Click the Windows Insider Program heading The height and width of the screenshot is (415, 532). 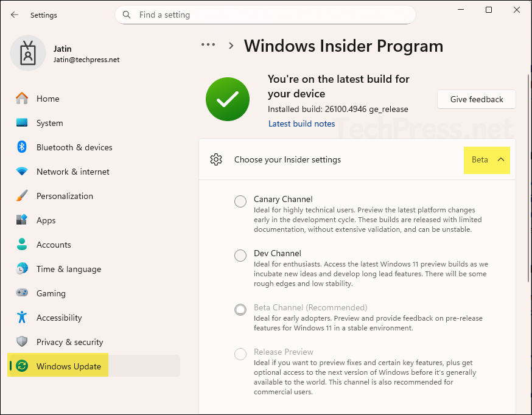point(343,46)
